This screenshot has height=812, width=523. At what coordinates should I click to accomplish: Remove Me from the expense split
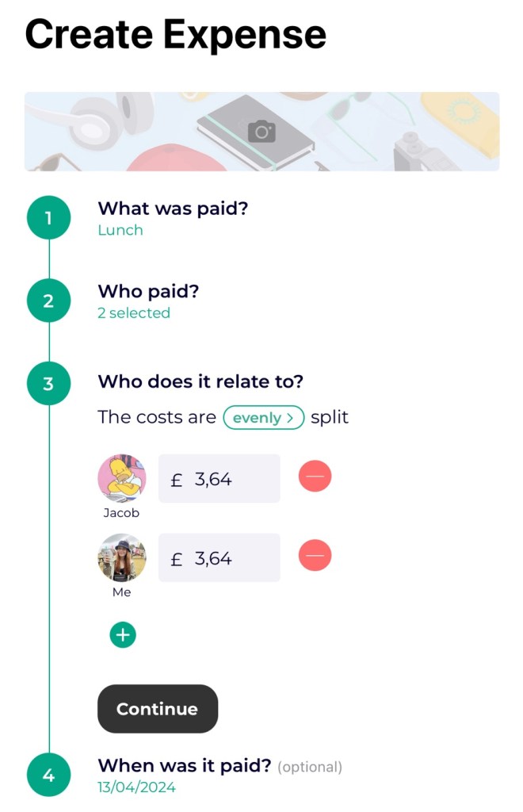tap(315, 556)
